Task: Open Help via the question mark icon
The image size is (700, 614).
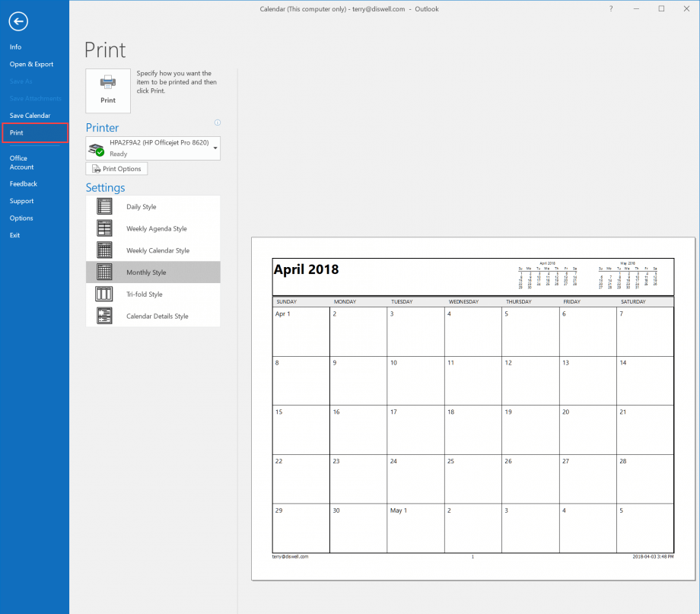Action: [610, 8]
